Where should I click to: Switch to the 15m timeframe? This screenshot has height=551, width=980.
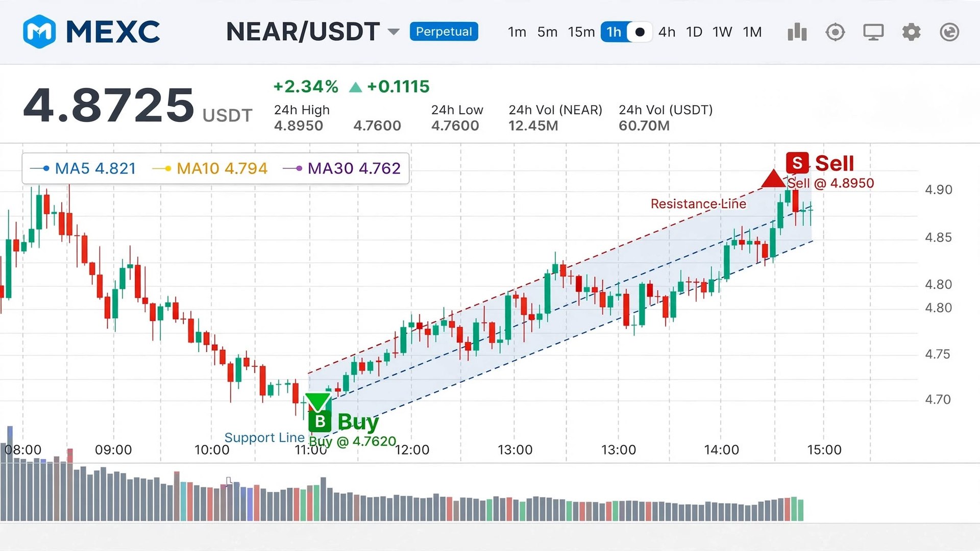coord(581,32)
